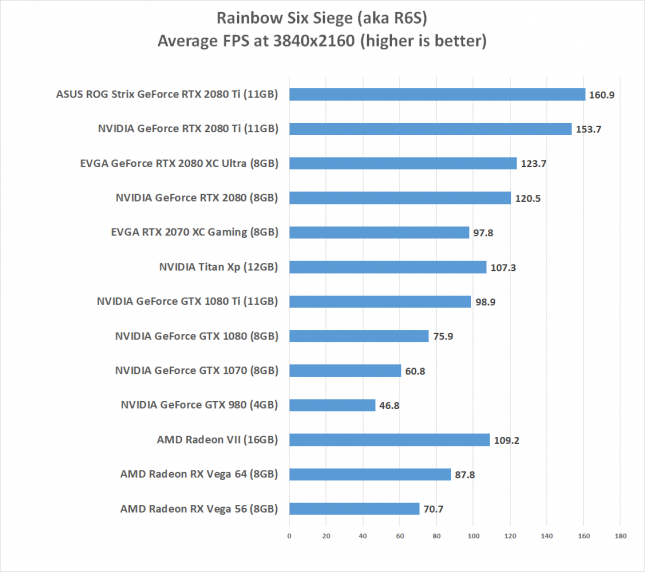Click the subtitle 'Average FPS at 3840x2160'
Image resolution: width=645 pixels, height=572 pixels.
[256, 41]
